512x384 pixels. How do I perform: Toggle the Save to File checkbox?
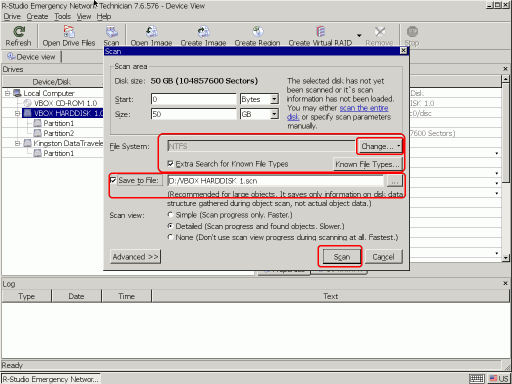click(x=113, y=180)
